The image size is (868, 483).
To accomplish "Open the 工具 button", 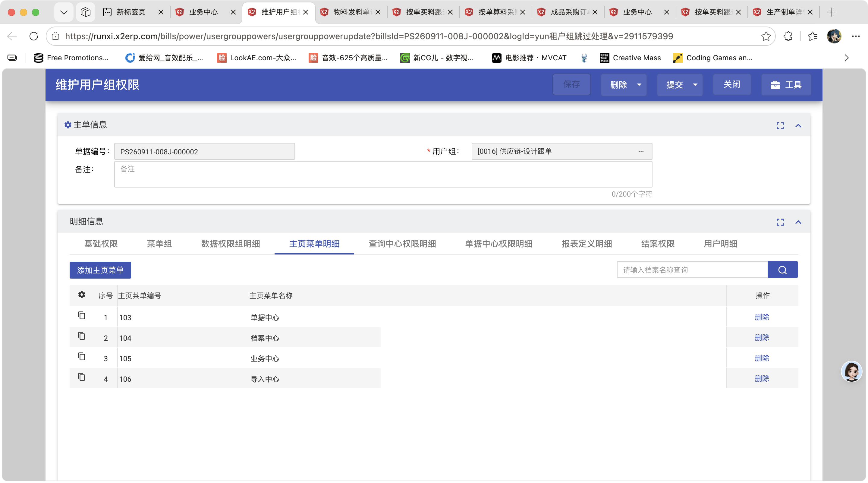I will (x=786, y=85).
